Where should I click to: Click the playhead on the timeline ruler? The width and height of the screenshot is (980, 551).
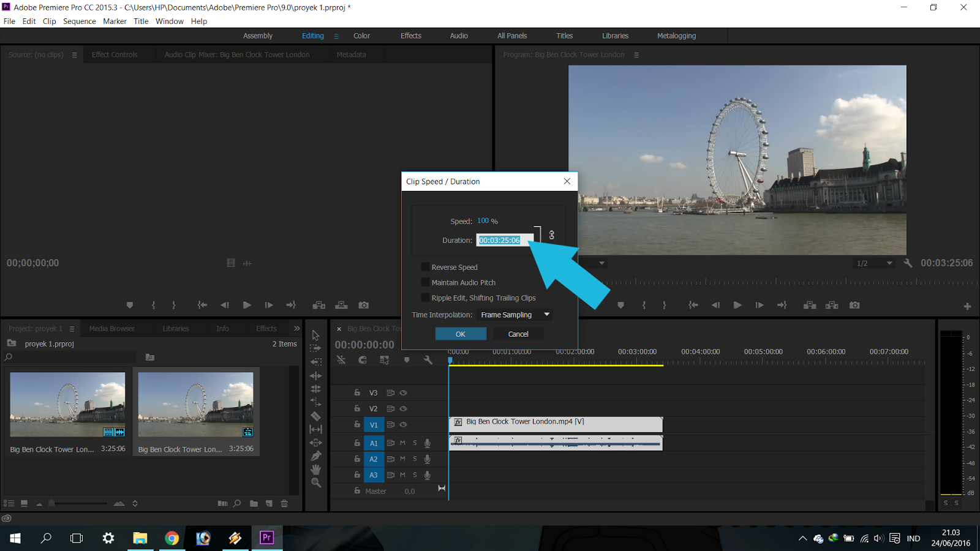450,361
